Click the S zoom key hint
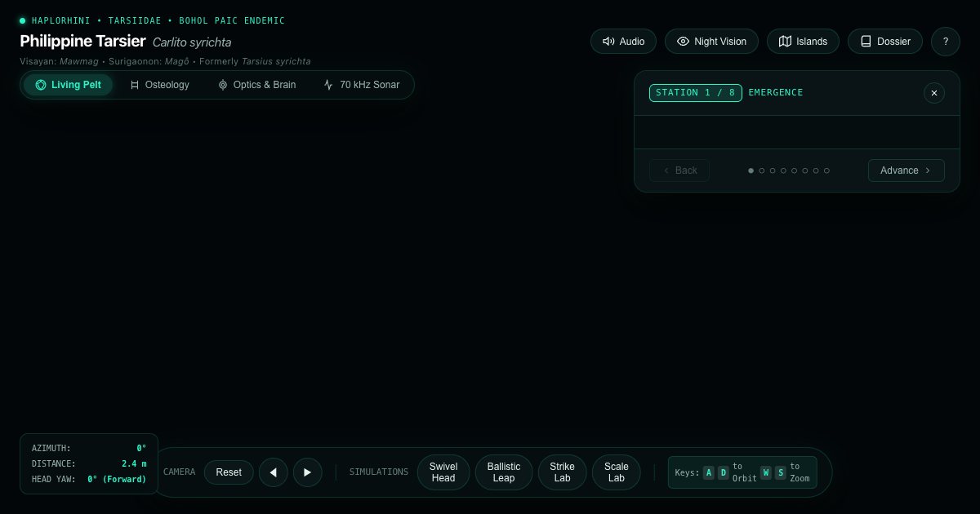The image size is (980, 514). point(780,472)
